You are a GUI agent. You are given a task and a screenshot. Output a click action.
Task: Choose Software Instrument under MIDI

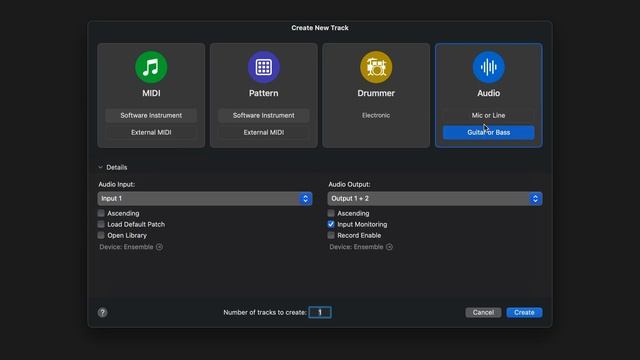151,116
